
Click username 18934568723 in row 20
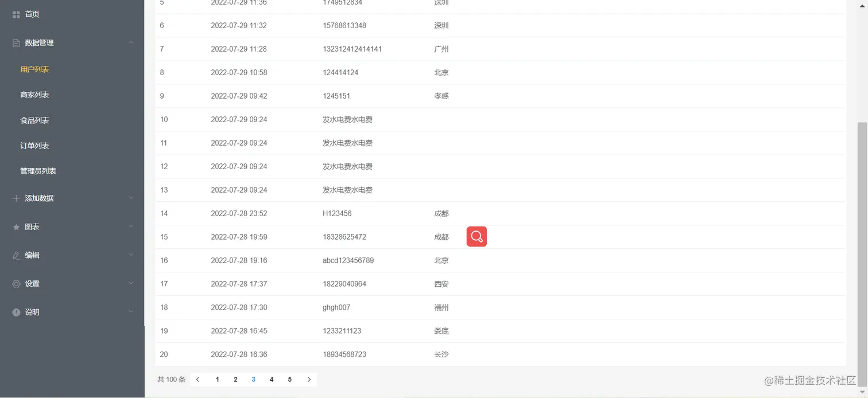coord(344,355)
